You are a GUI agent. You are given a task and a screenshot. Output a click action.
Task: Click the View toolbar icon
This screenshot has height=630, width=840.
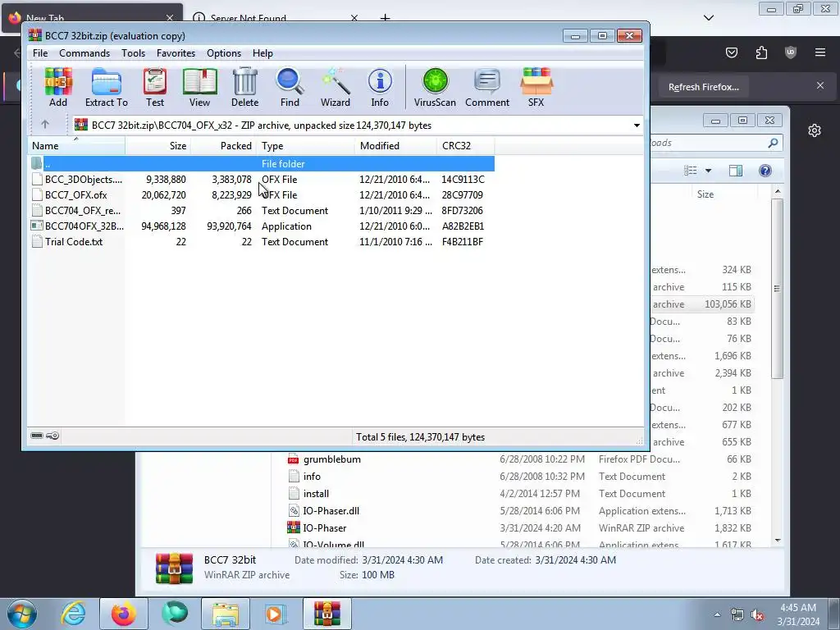click(x=199, y=87)
